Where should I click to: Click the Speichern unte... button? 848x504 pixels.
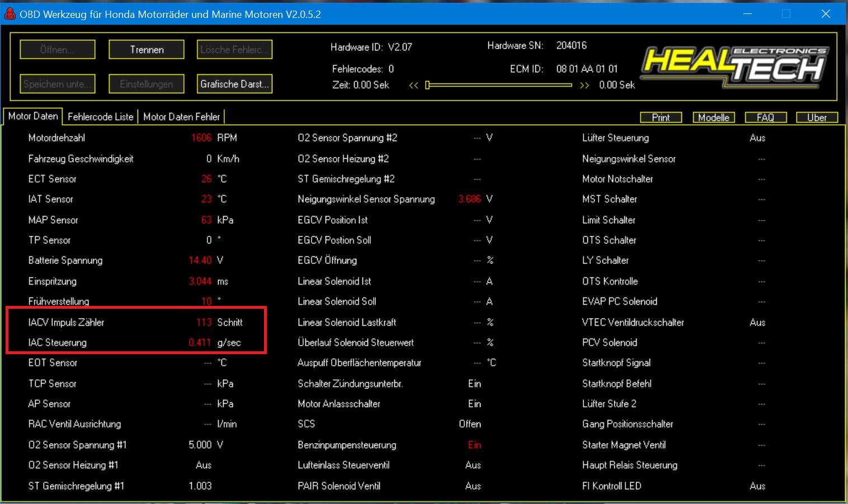pos(57,84)
